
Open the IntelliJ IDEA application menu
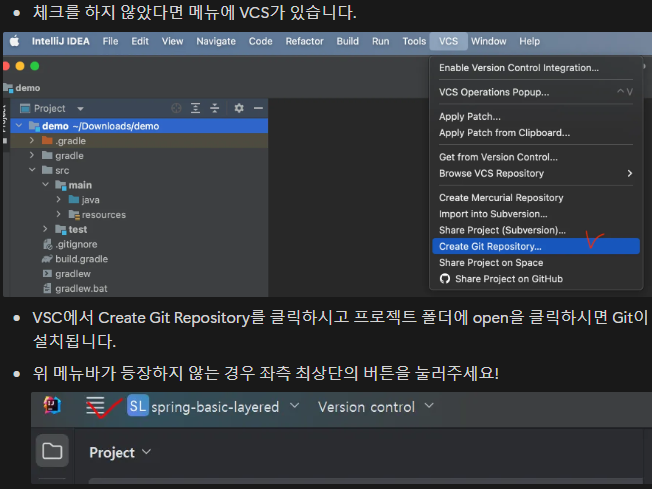61,41
